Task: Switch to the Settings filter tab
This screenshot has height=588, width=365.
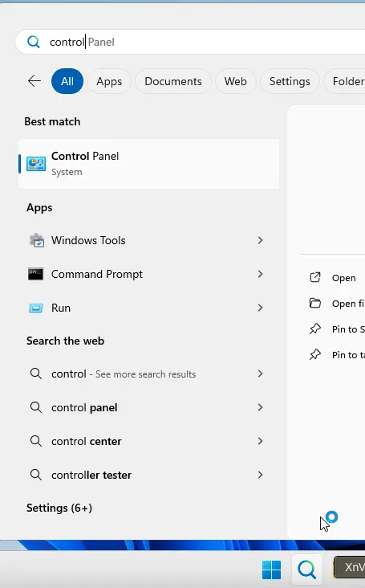Action: point(290,81)
